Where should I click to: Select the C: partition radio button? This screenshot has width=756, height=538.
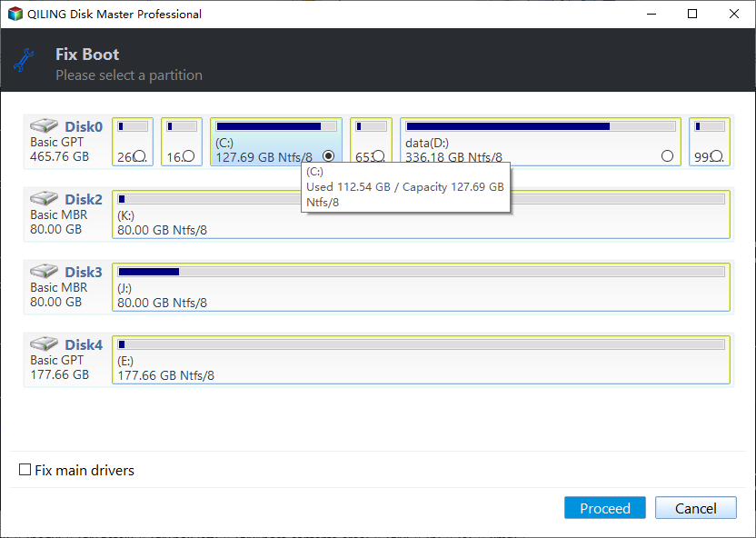[x=328, y=155]
